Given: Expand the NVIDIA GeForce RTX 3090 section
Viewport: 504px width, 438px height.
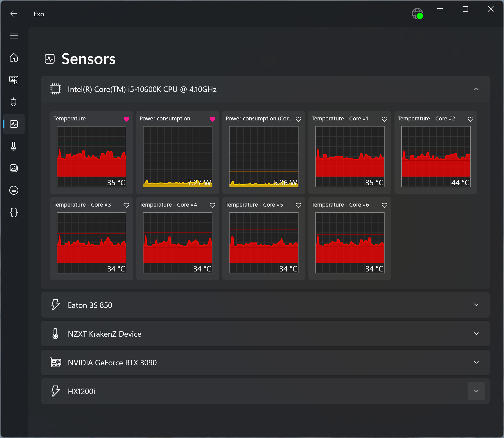Looking at the screenshot, I should 476,362.
